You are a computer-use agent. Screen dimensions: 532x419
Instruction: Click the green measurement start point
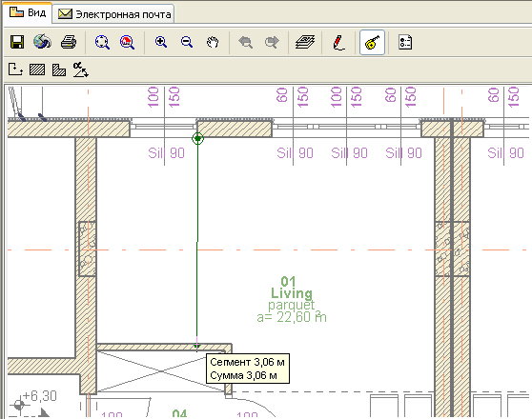(x=197, y=138)
